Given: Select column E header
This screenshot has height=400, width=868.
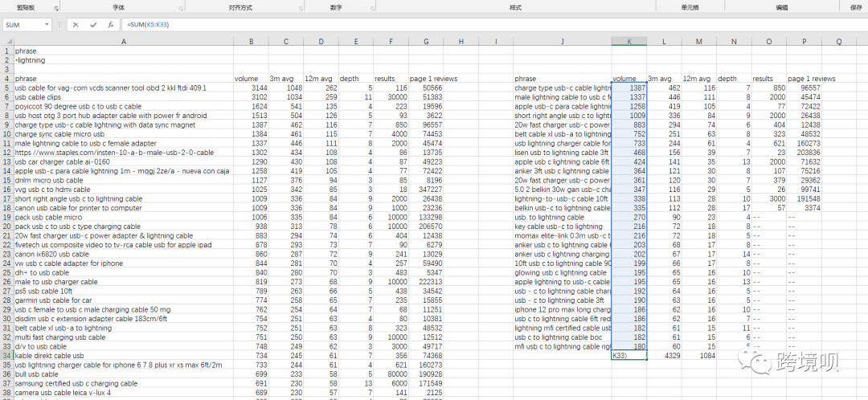Looking at the screenshot, I should (356, 42).
